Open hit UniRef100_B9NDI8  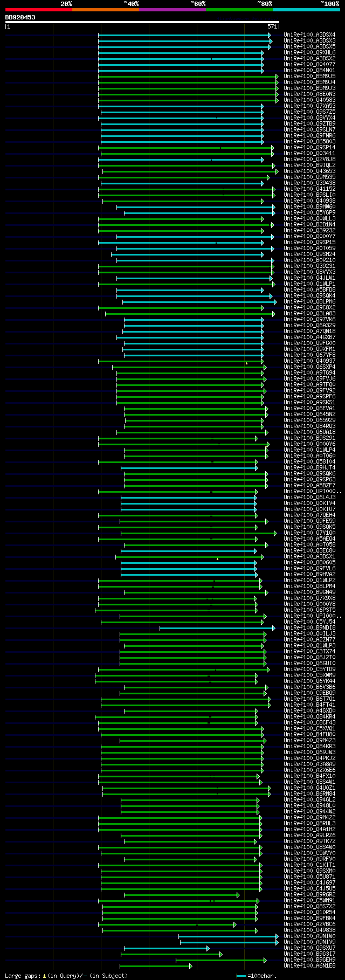[309, 628]
